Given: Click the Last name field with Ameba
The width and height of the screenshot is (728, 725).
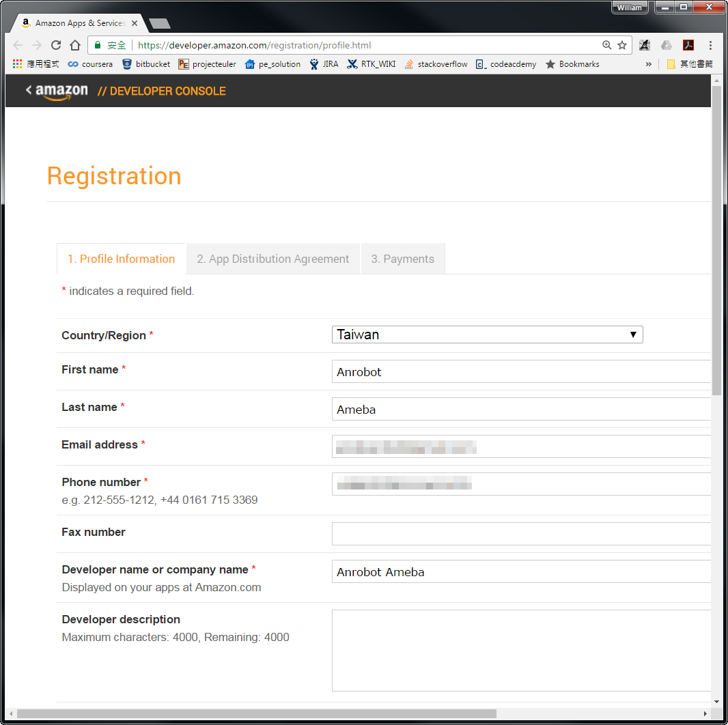Looking at the screenshot, I should pos(521,409).
